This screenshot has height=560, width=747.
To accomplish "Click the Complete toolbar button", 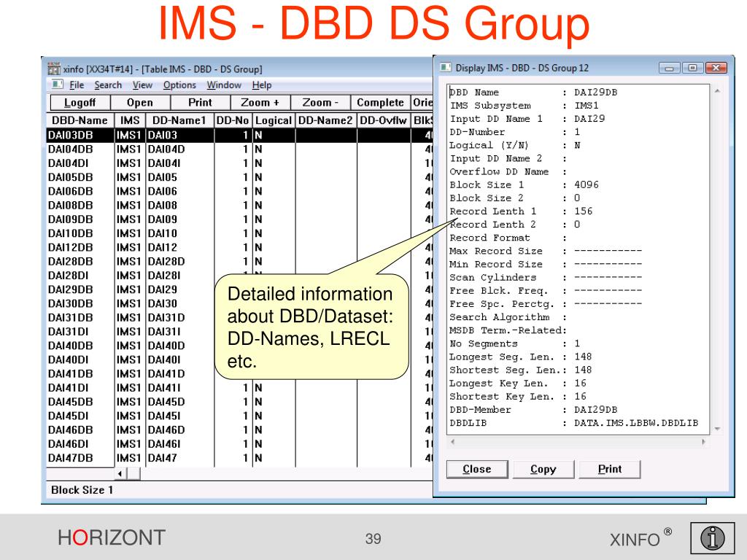I will coord(380,102).
